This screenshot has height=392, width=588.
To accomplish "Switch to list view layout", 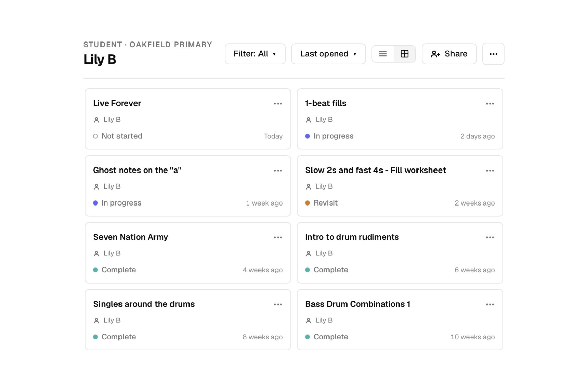I will pyautogui.click(x=383, y=54).
